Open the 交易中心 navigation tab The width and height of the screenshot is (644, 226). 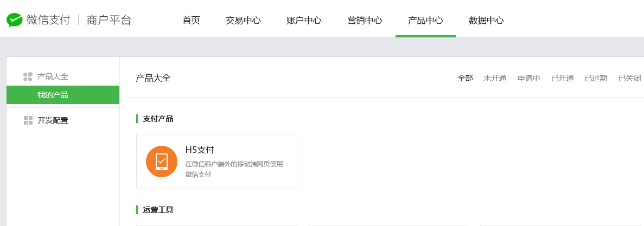[x=243, y=21]
